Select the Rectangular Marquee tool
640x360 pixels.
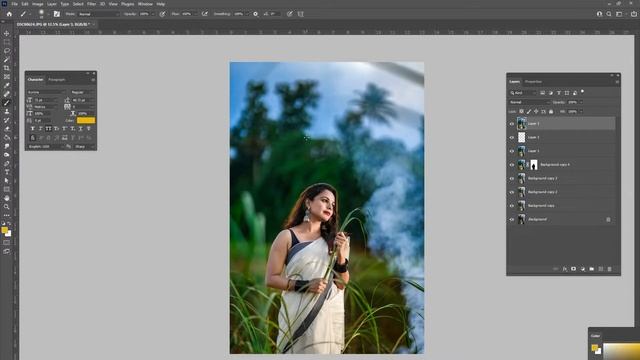tap(7, 42)
